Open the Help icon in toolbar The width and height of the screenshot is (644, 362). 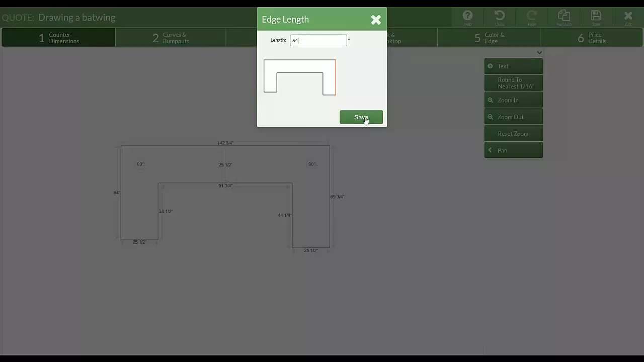click(x=467, y=18)
